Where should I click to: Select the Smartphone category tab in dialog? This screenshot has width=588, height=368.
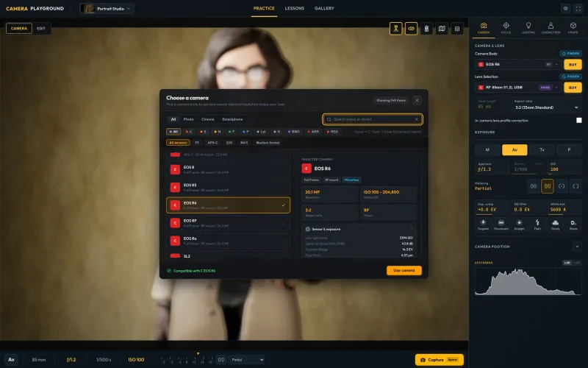point(232,119)
